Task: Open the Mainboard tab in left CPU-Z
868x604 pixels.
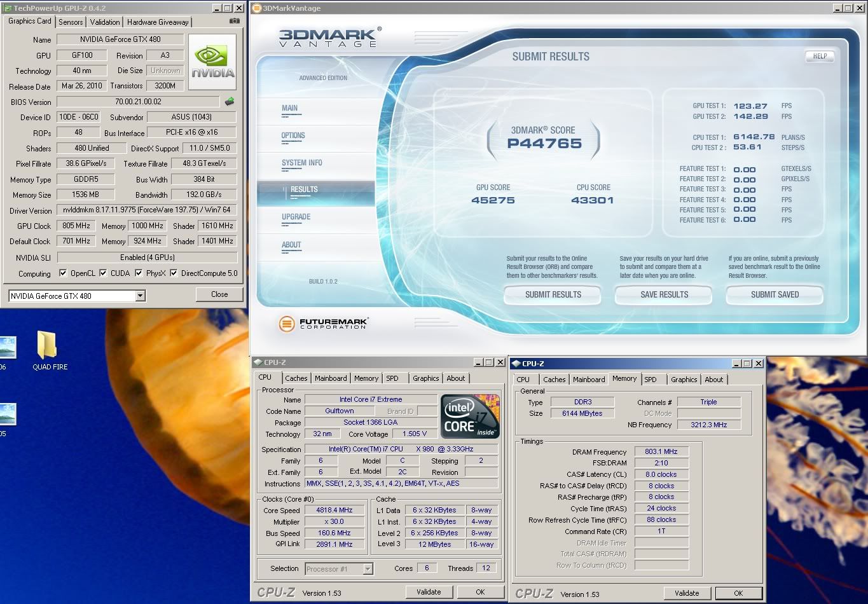Action: click(331, 378)
